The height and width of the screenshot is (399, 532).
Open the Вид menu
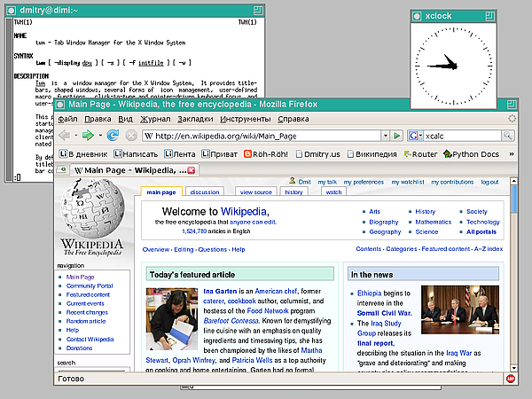[125, 119]
